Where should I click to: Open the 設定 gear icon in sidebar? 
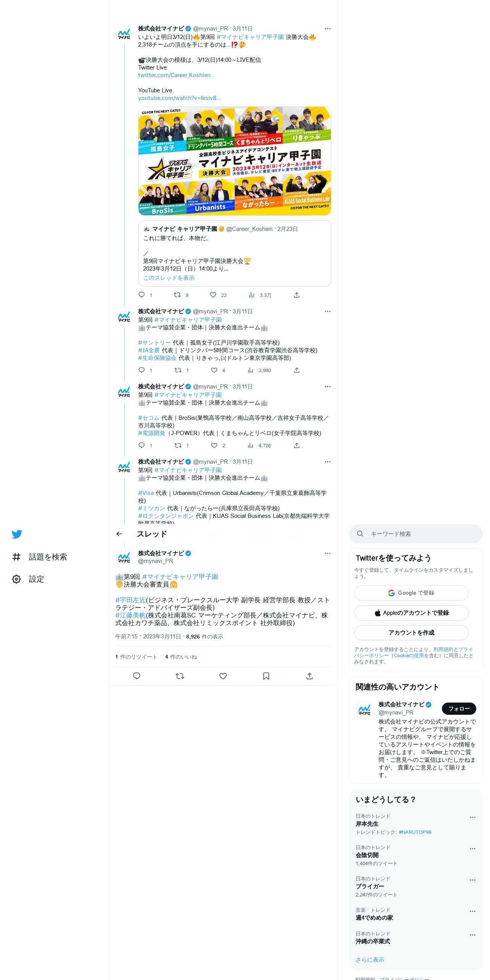(16, 579)
